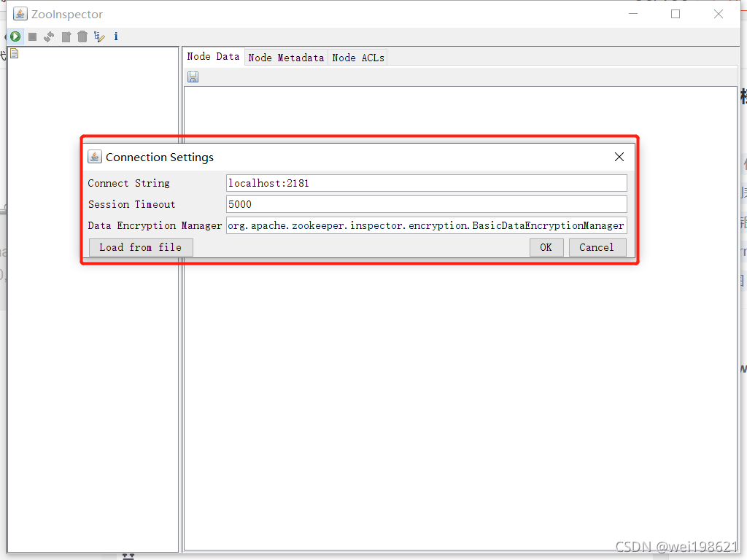Click the Change Node Viewers icon
This screenshot has width=747, height=560.
tap(99, 36)
